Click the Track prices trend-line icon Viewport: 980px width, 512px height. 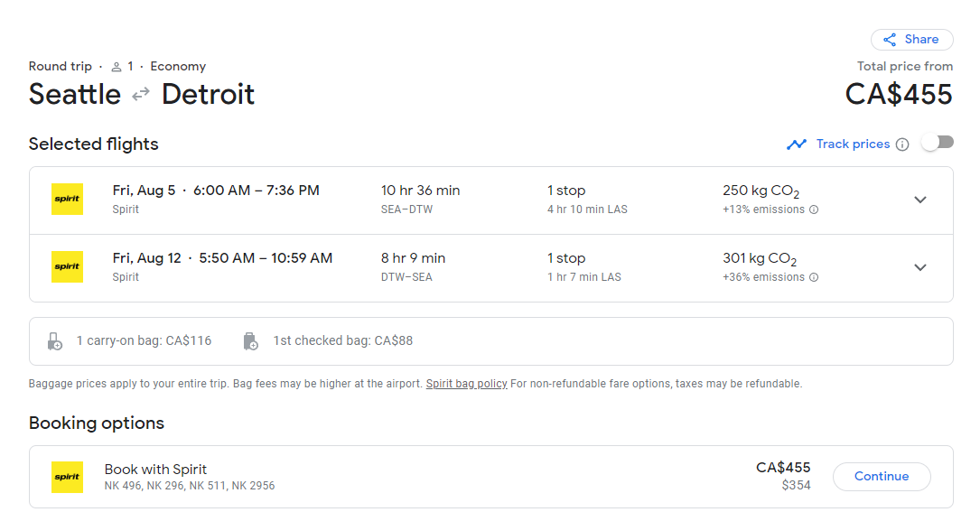796,144
